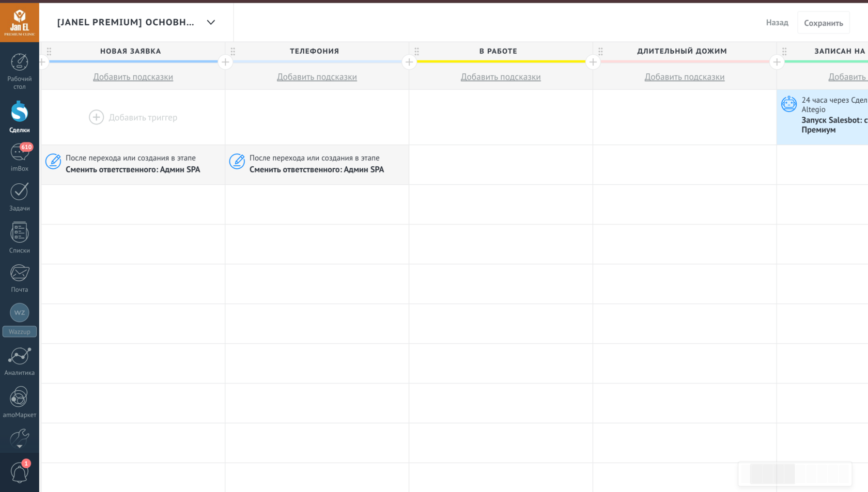Click the Salesbot robot icon

click(789, 104)
